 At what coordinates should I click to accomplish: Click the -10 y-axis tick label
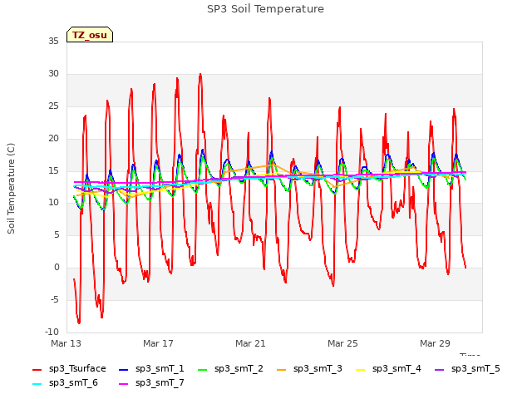pyautogui.click(x=52, y=332)
